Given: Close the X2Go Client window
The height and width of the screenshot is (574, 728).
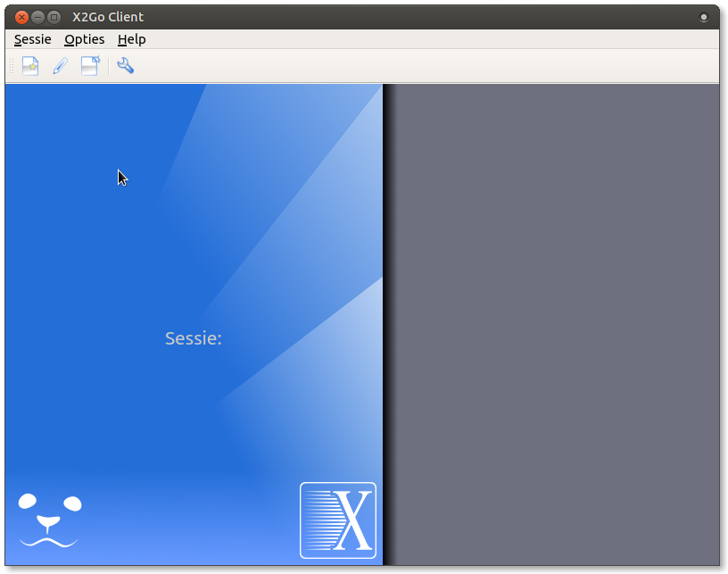Looking at the screenshot, I should pos(21,17).
